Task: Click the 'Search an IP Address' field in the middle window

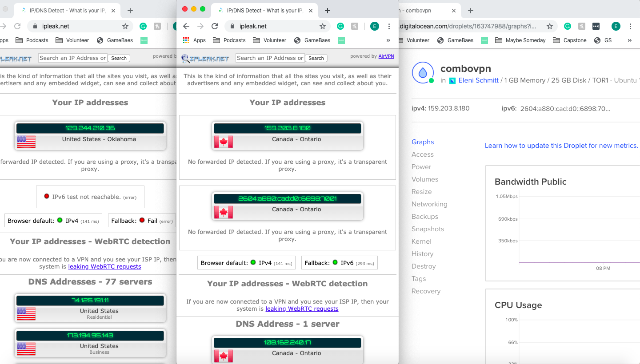Action: (x=270, y=58)
